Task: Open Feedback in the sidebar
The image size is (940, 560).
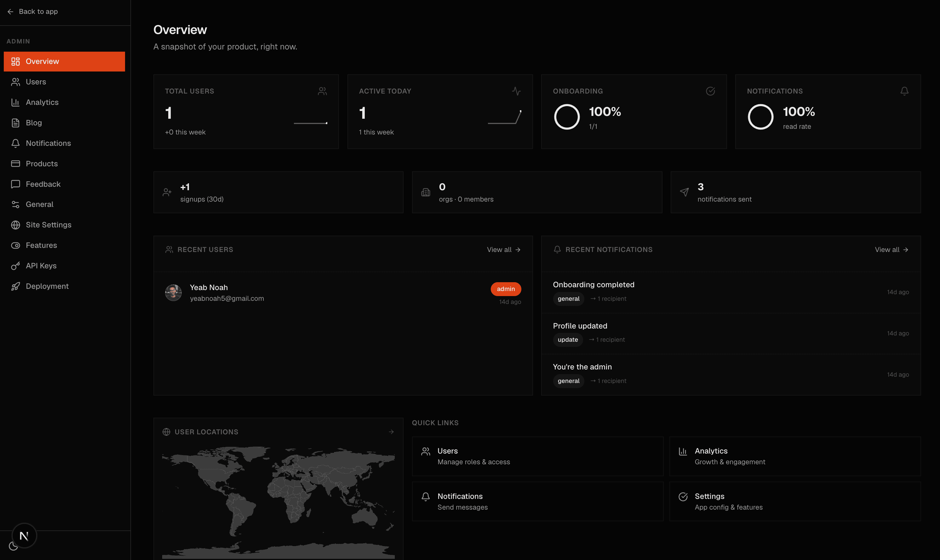Action: click(64, 184)
